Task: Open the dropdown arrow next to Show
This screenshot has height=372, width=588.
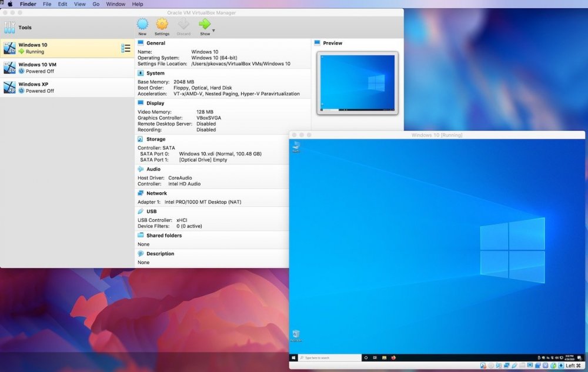Action: point(213,31)
